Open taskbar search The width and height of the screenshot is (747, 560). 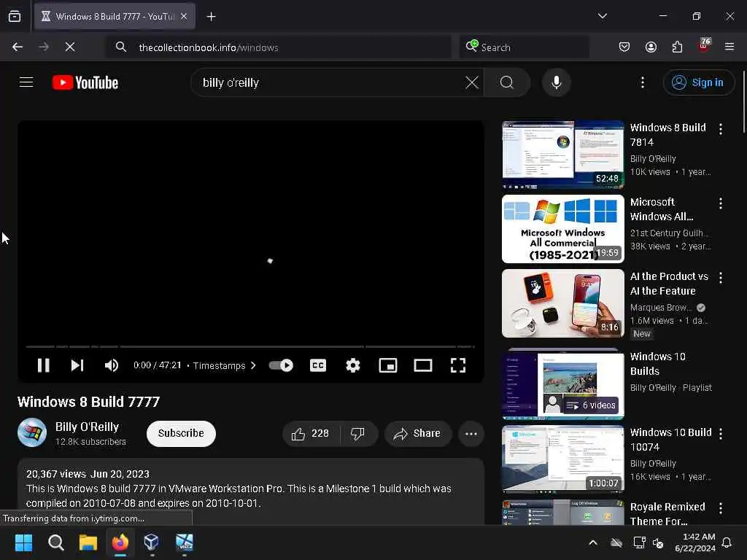[x=55, y=542]
